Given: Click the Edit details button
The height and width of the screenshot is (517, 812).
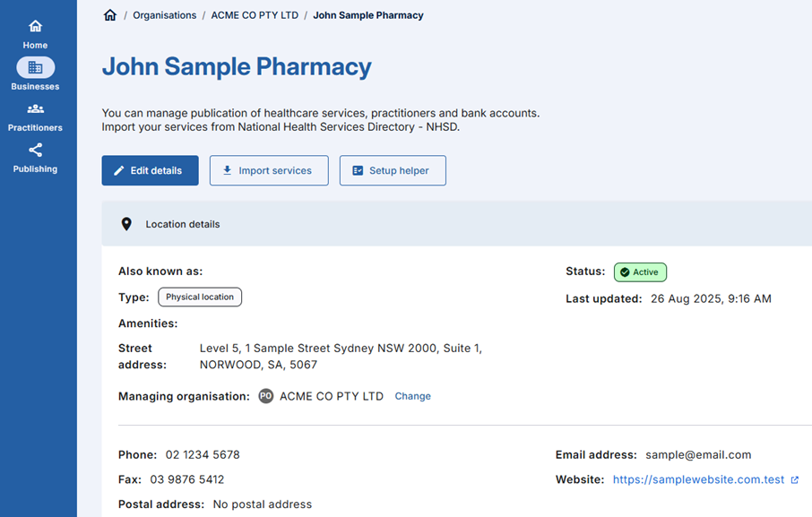Looking at the screenshot, I should coord(150,170).
